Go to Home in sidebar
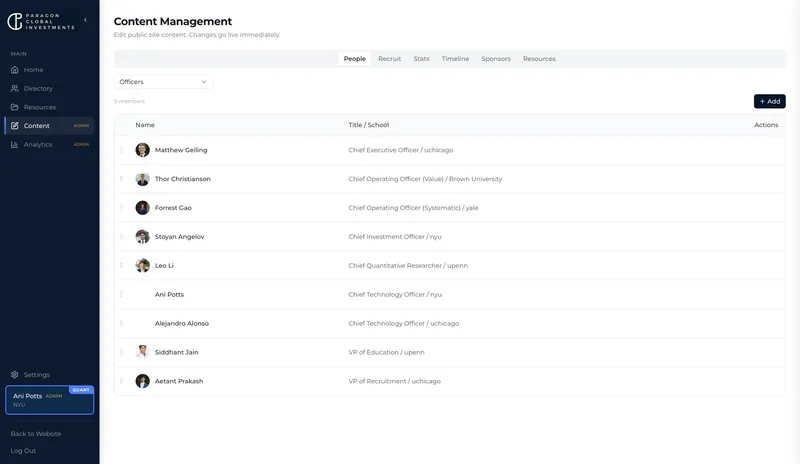The width and height of the screenshot is (800, 464). tap(49, 70)
